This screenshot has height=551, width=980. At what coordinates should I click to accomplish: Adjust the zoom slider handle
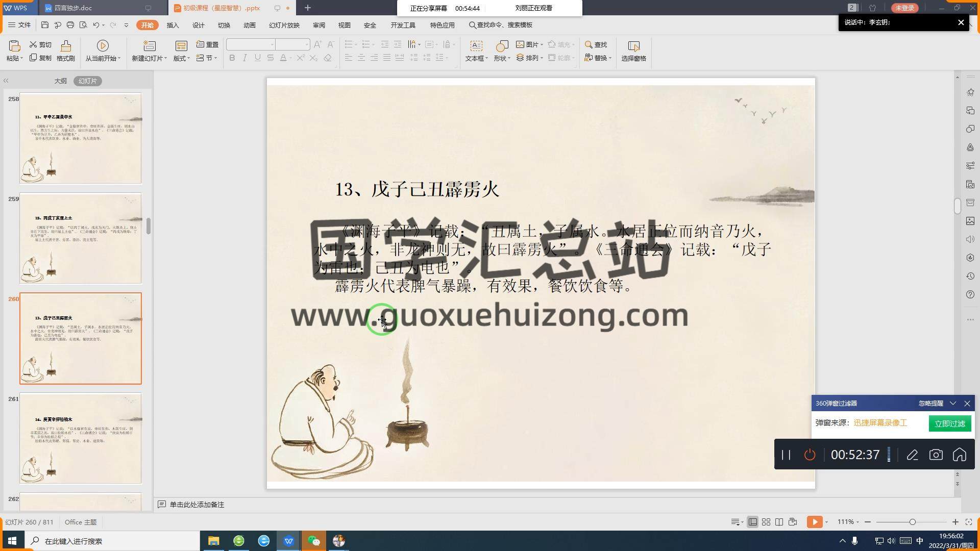coord(912,522)
